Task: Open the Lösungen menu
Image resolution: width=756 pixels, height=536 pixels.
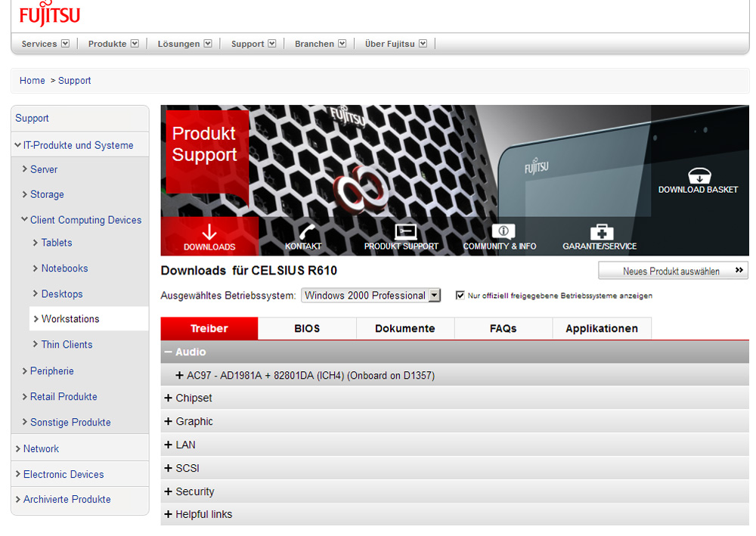Action: click(178, 44)
